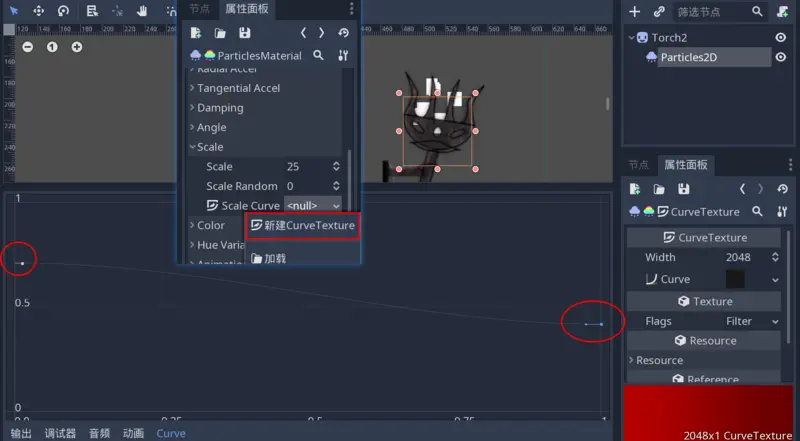Viewport: 800px width, 441px height.
Task: Switch to 节点 tab in floating panel
Action: [x=199, y=9]
